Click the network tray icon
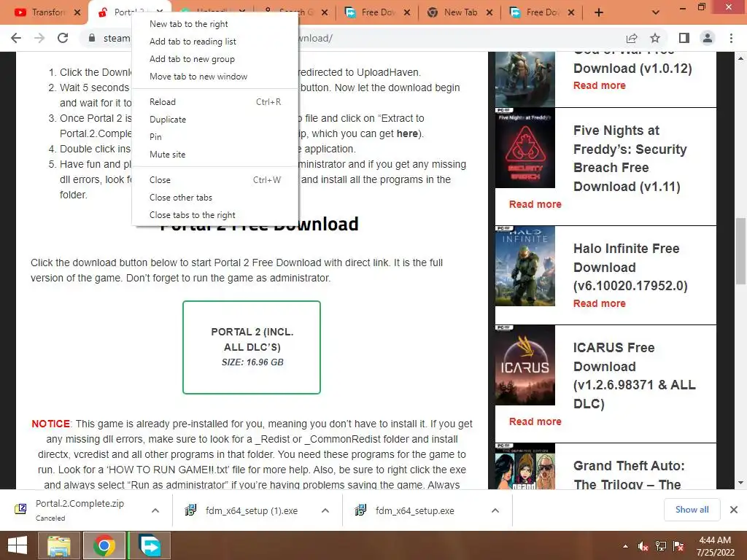The height and width of the screenshot is (560, 747). click(x=661, y=546)
